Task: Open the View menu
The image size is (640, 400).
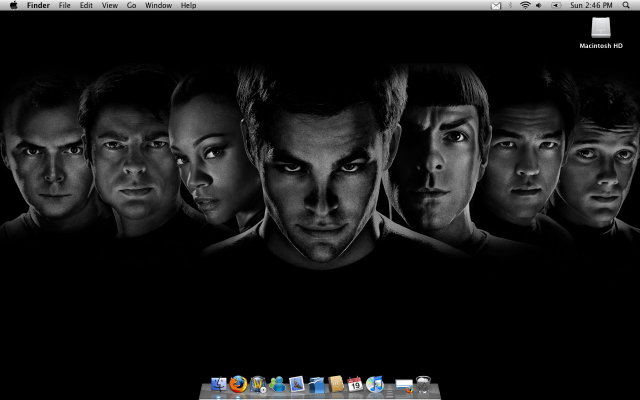Action: coord(110,5)
